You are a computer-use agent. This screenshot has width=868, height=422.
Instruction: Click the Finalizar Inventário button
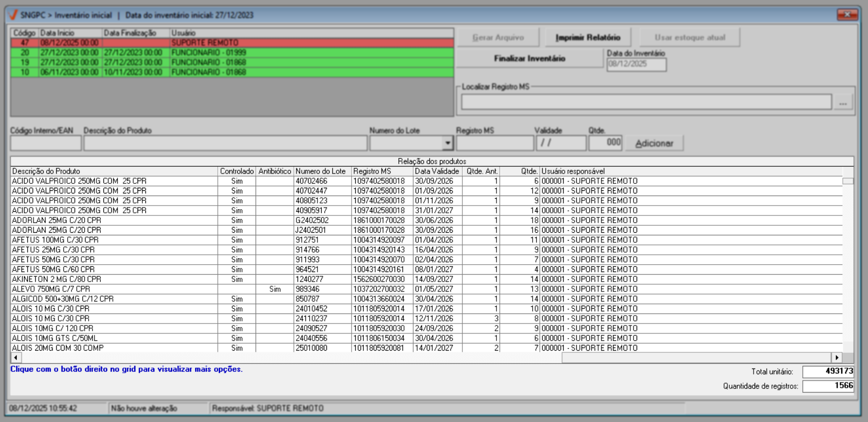(530, 58)
